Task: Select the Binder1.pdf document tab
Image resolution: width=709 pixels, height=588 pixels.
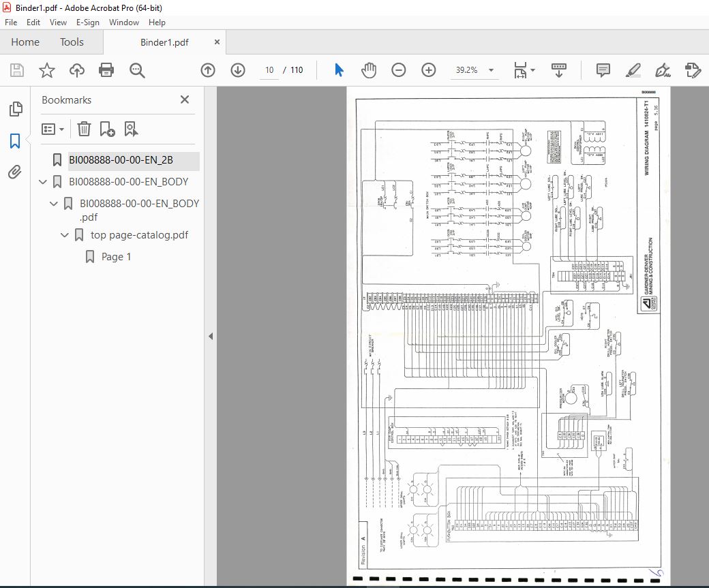Action: coord(164,42)
